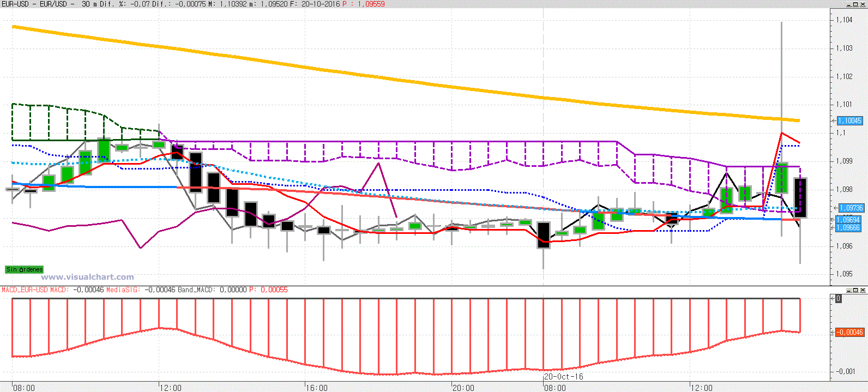Click the 'MediaSIG: -0,00046' indicator value
This screenshot has height=392, width=868.
141,290
